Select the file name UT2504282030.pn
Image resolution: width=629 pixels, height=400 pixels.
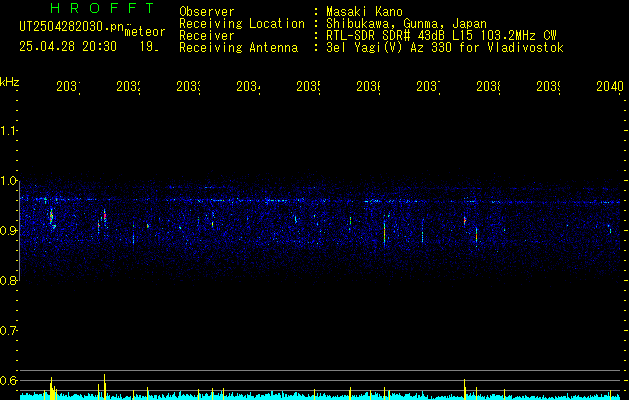[x=71, y=27]
